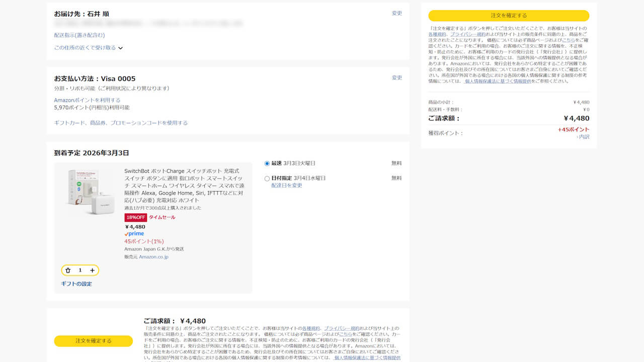Select 日付指定 3月4日 delivery option

coord(267,178)
